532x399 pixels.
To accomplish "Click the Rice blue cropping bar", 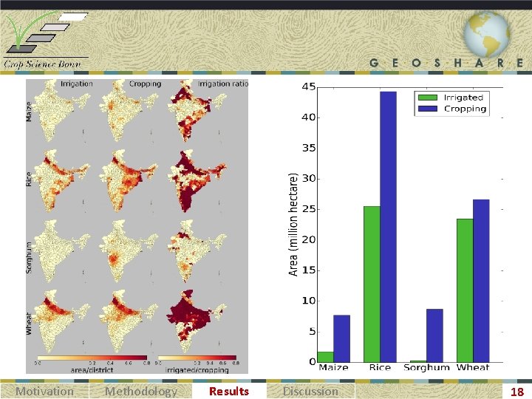I will (x=388, y=227).
